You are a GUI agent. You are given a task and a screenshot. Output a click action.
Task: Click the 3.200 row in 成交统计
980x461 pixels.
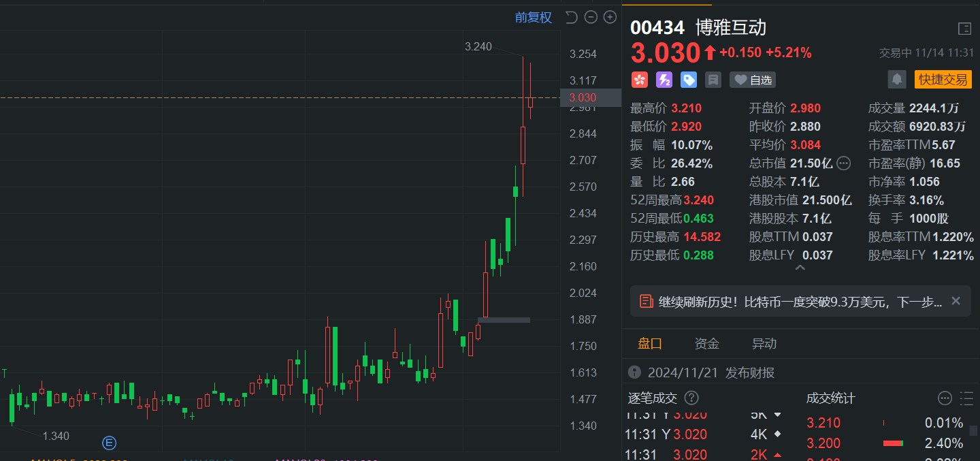[x=885, y=443]
